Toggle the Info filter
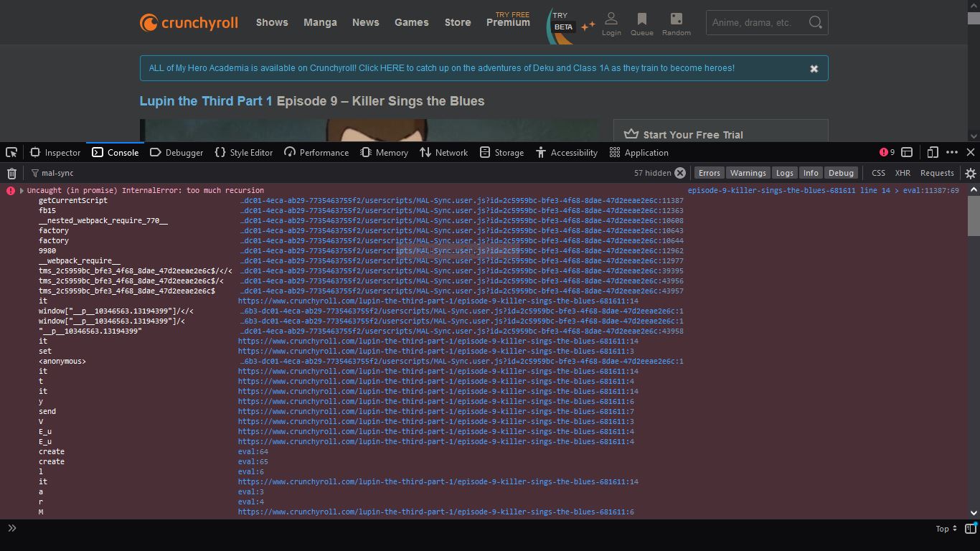Screen dimensions: 980x551 (x=811, y=173)
